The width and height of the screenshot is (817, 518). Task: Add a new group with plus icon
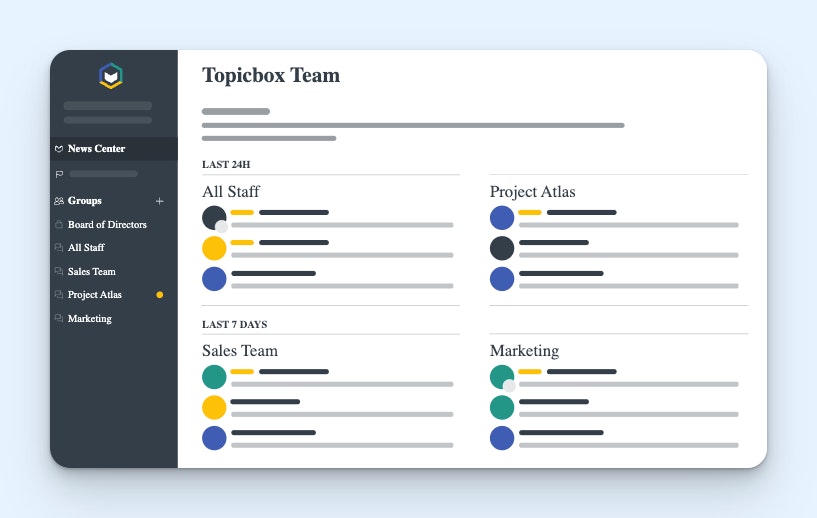point(160,201)
